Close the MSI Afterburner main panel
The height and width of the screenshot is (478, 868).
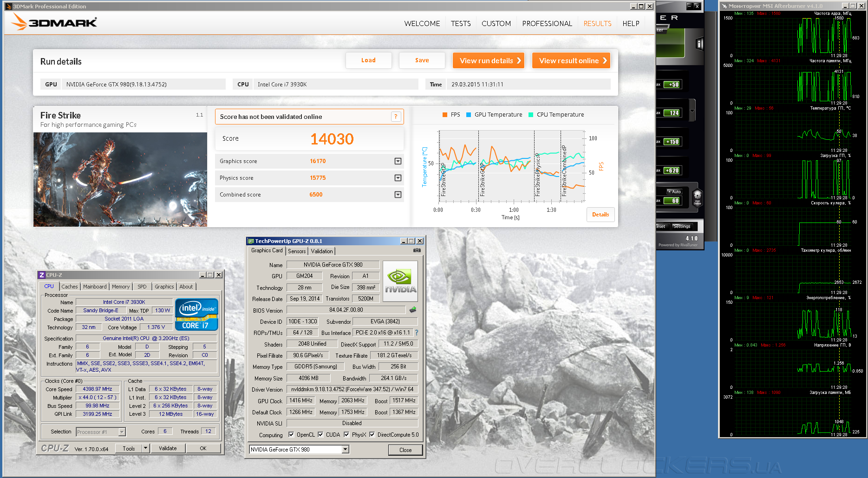(x=697, y=6)
